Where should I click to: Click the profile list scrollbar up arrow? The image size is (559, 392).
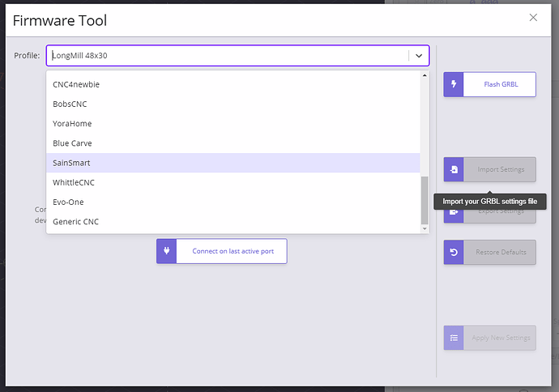point(425,76)
